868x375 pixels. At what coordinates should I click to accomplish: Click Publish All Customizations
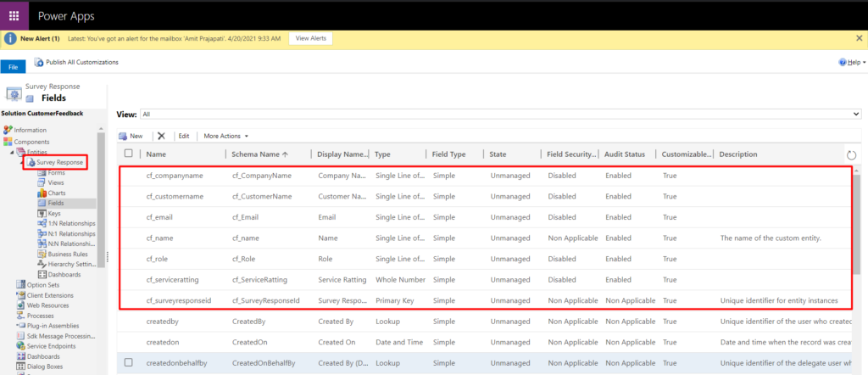(x=76, y=63)
